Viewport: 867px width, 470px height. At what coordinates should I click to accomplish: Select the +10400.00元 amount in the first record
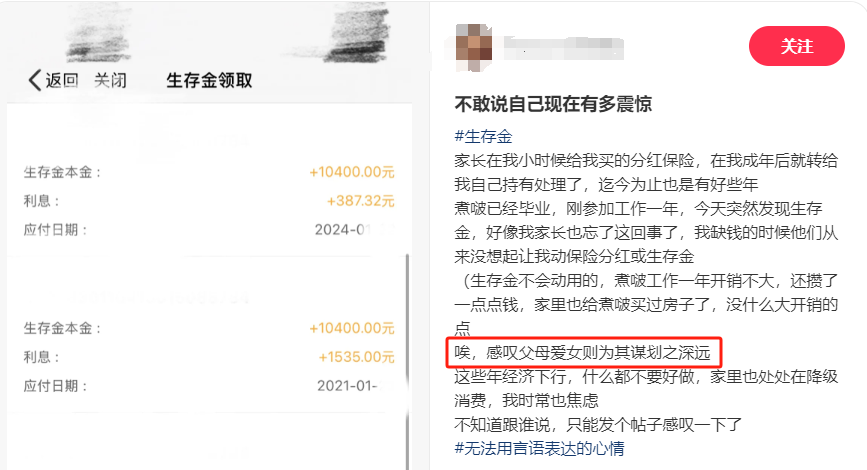coord(352,172)
